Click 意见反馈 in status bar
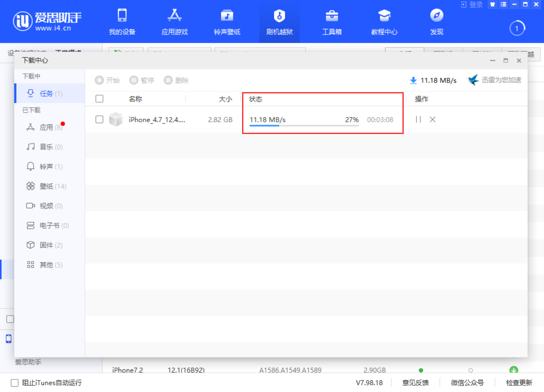Viewport: 544px width, 392px height. (x=415, y=383)
